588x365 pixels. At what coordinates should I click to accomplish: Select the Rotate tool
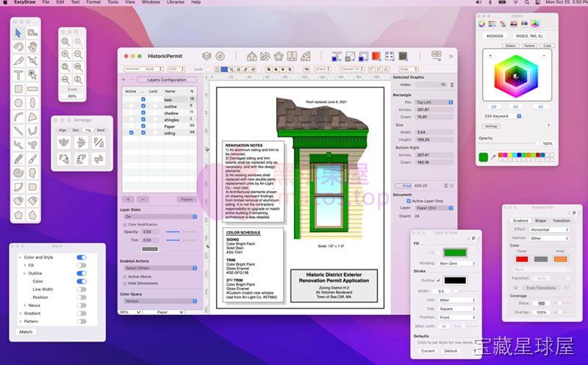click(18, 47)
